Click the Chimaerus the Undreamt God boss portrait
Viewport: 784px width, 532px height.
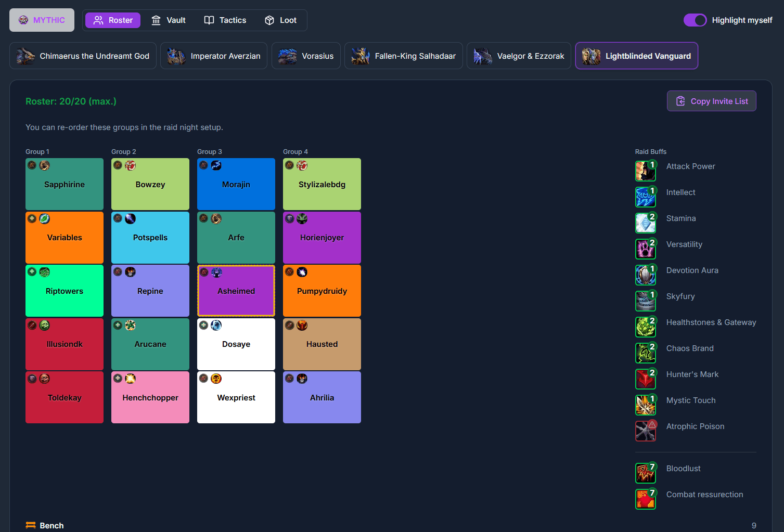click(25, 56)
